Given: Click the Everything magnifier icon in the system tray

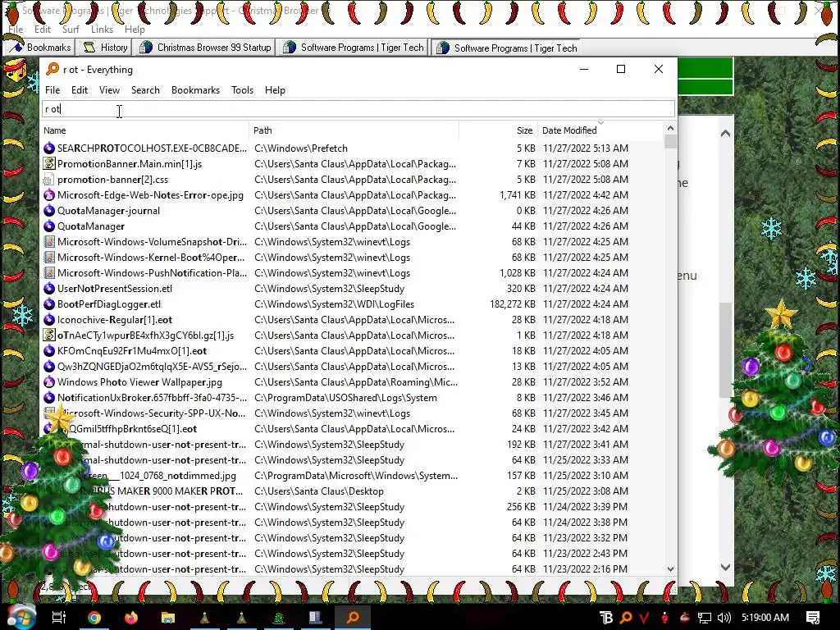Looking at the screenshot, I should click(625, 618).
